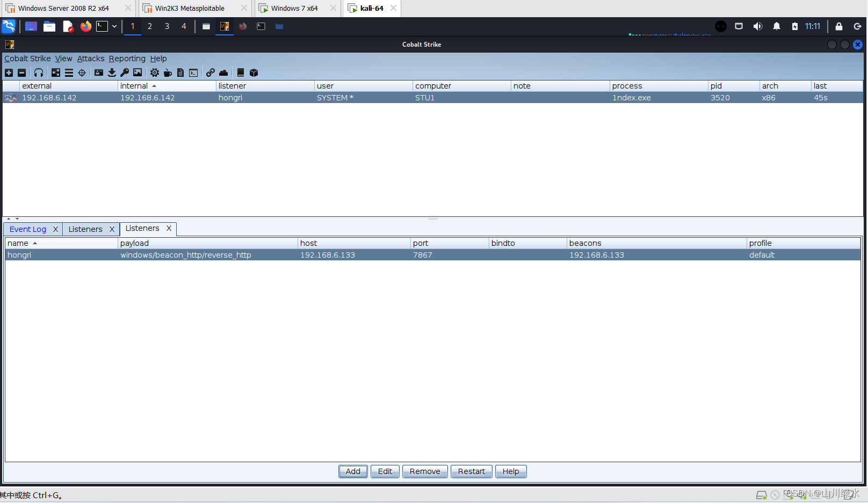Open terminal emulator from the Kali panel
The height and width of the screenshot is (503, 868).
tap(102, 26)
